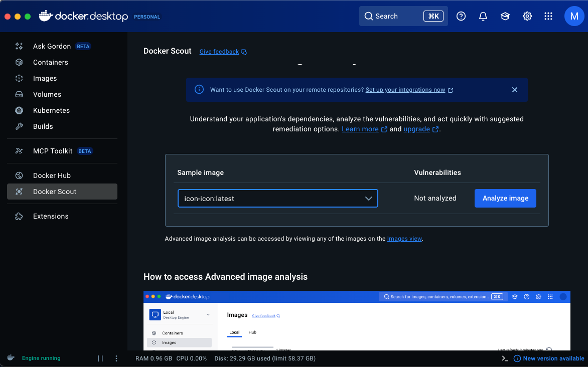The height and width of the screenshot is (367, 588).
Task: Open Ask Gordon sparkle icon
Action: [19, 46]
